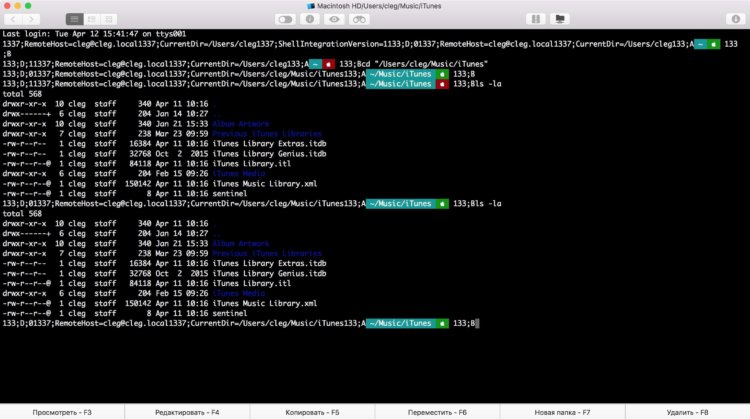
Task: Click the terminal monitor icon
Action: (x=560, y=19)
